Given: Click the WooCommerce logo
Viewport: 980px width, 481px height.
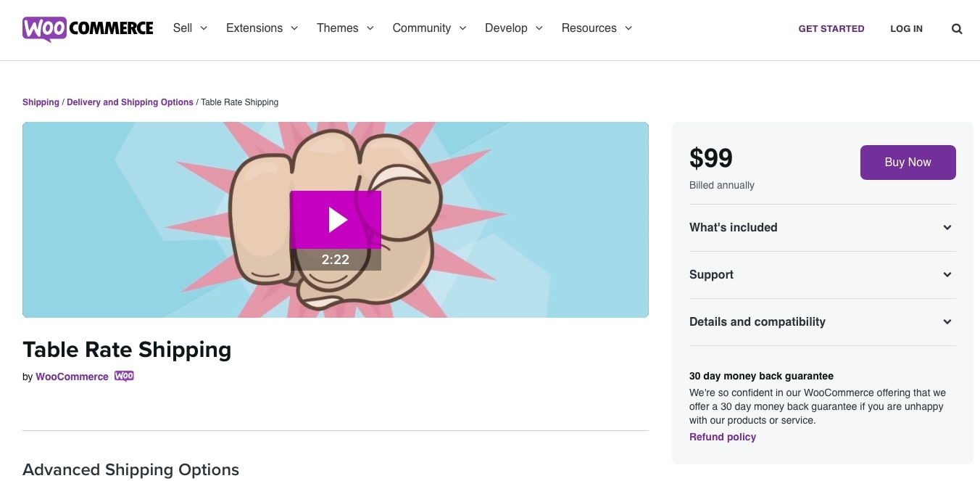Looking at the screenshot, I should click(x=88, y=29).
